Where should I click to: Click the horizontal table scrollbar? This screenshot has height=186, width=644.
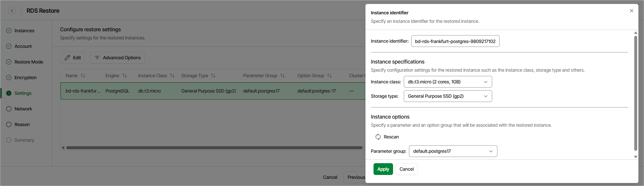pos(214,148)
